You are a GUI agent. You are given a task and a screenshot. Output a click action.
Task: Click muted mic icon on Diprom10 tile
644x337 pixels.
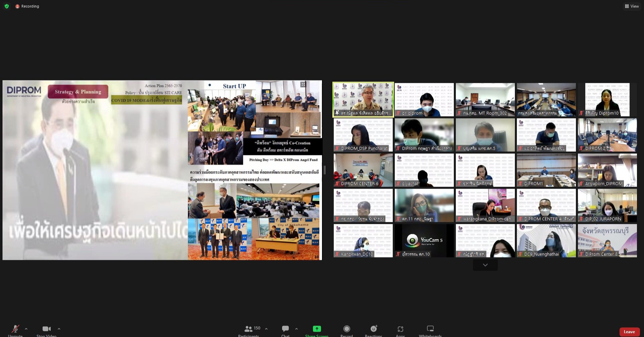(581, 113)
